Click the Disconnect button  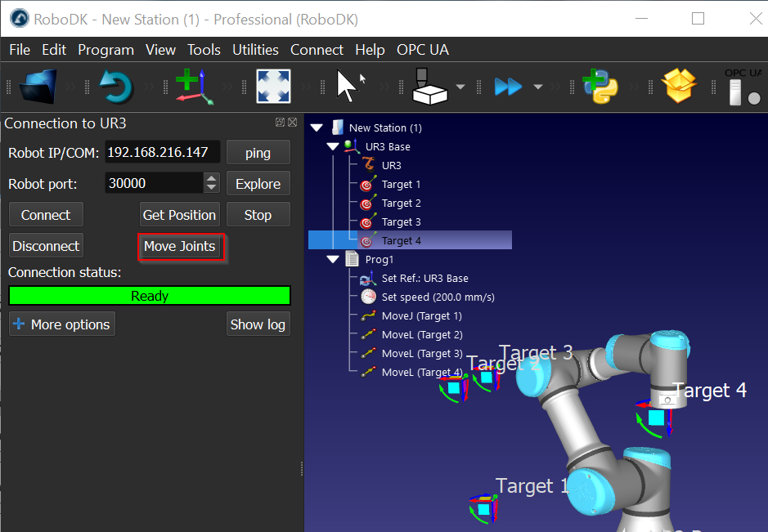46,246
